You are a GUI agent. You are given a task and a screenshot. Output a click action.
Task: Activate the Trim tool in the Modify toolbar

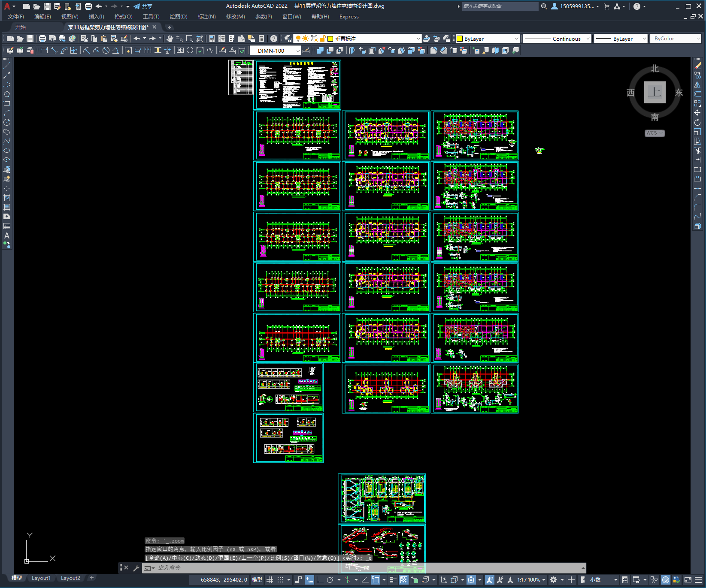(697, 151)
